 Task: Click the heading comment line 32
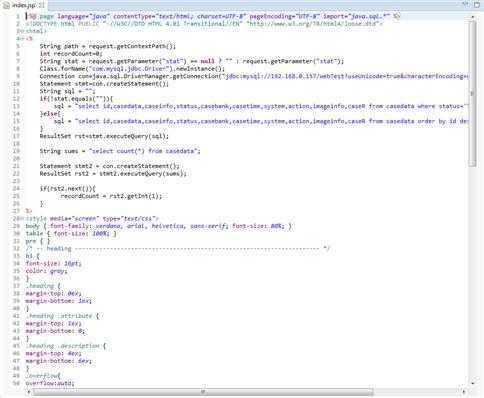click(x=178, y=249)
